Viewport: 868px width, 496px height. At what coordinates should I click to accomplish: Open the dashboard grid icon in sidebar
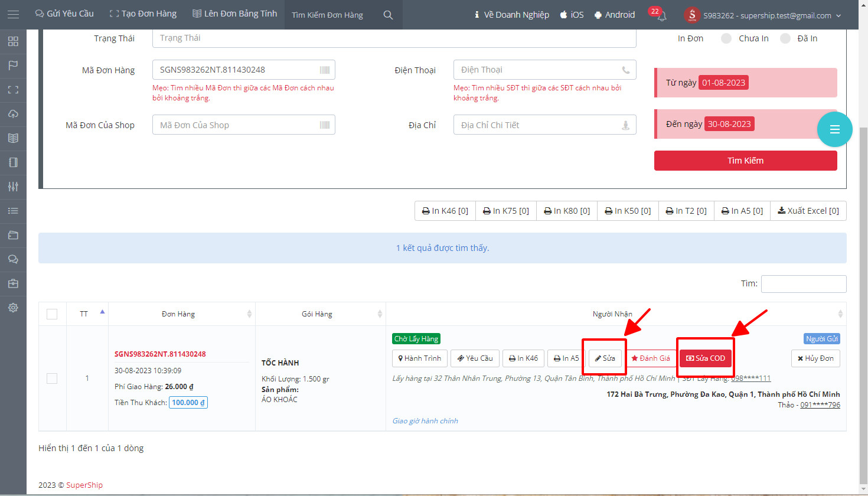click(13, 41)
